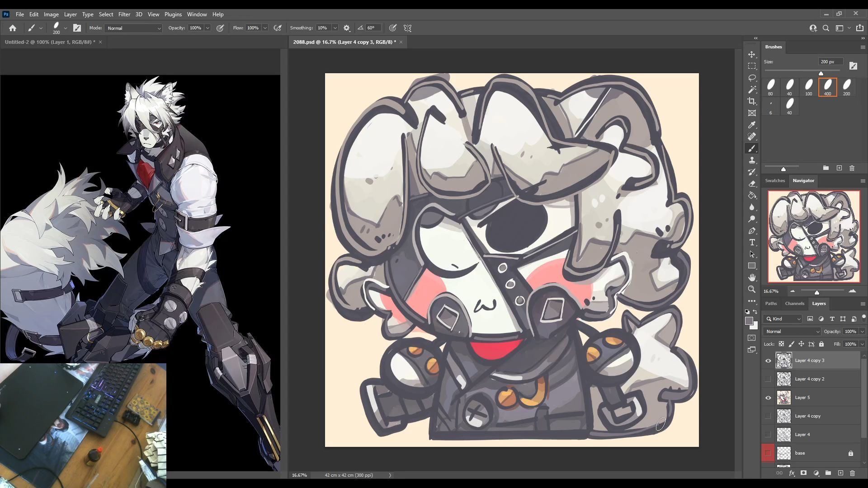Switch to the Channels tab
Screen dimensions: 868x488
[795, 304]
